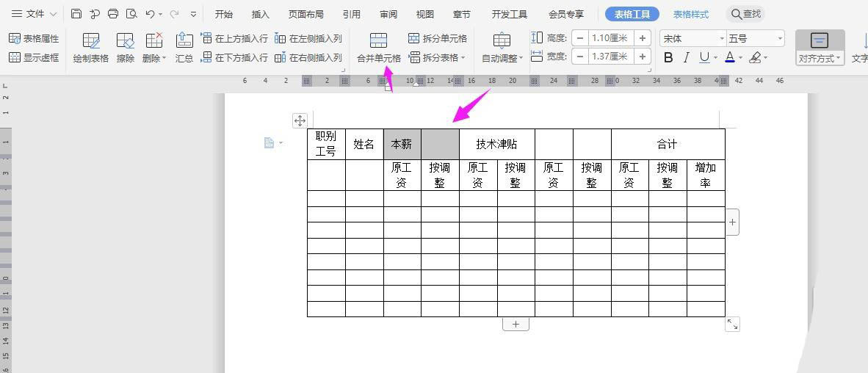
Task: Switch to 开发工具 Developer tab
Action: pyautogui.click(x=510, y=15)
